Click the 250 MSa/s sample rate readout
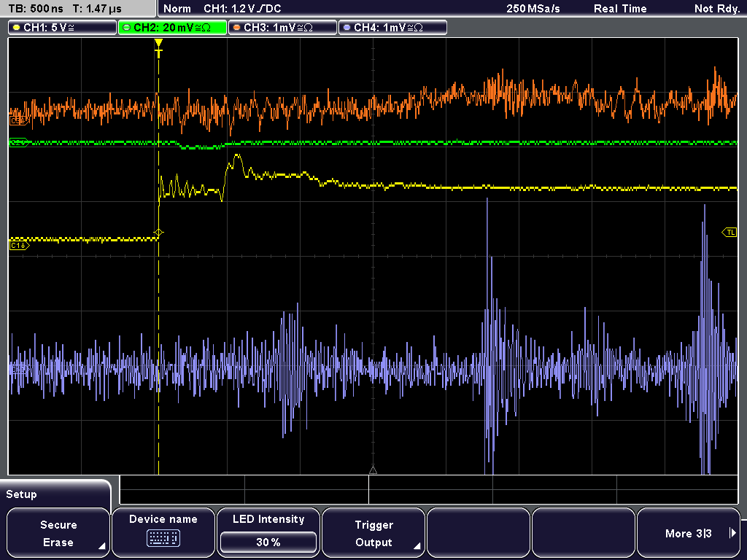 (533, 9)
